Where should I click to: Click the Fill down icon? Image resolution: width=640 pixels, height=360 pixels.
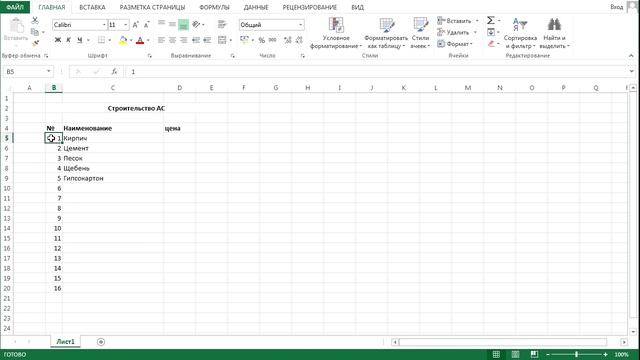(x=491, y=32)
